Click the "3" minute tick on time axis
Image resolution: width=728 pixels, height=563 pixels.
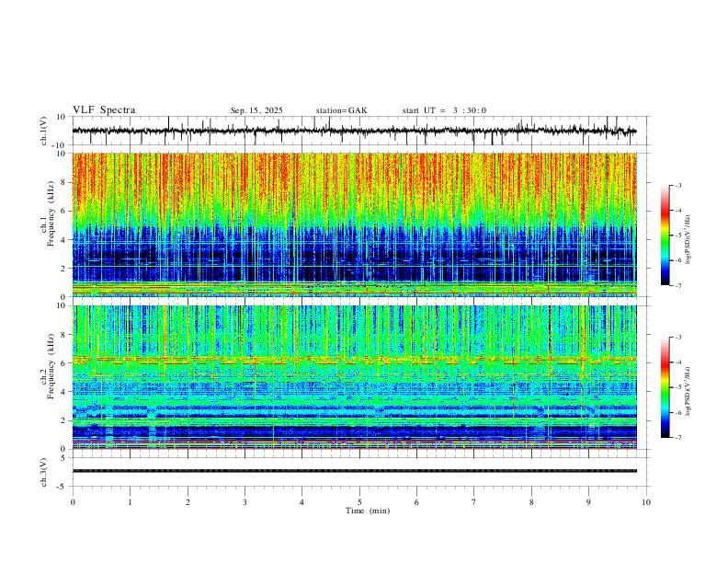click(x=245, y=502)
